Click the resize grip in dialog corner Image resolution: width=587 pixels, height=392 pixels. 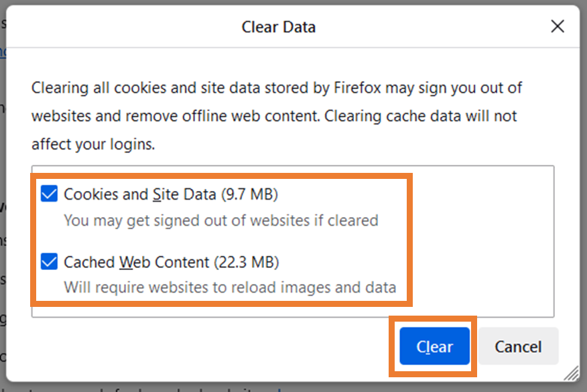point(571,373)
